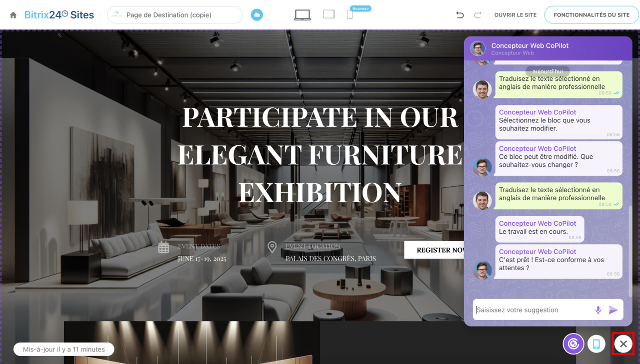This screenshot has width=640, height=364.
Task: Open the purple CoPilot round button
Action: point(573,344)
